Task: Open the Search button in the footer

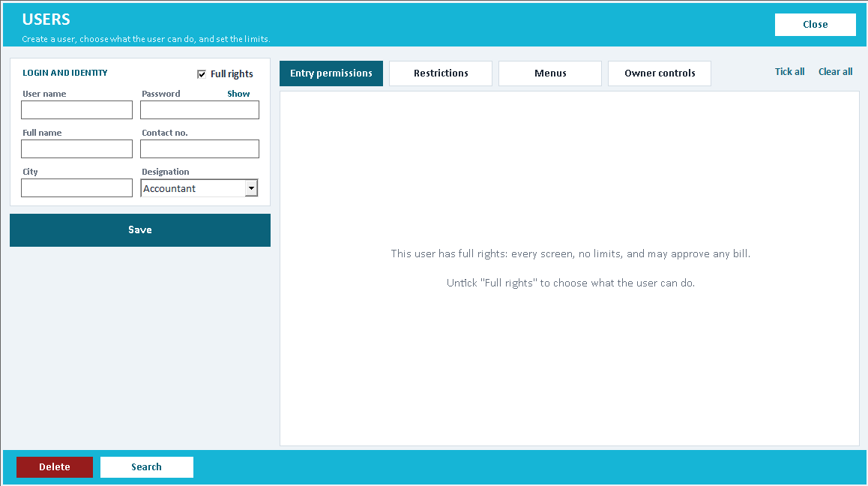Action: (x=147, y=467)
